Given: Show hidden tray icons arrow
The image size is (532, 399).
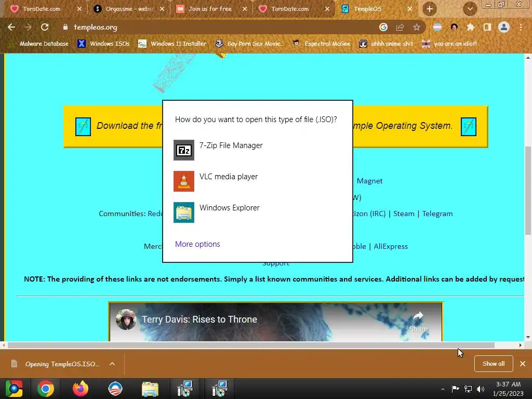Looking at the screenshot, I should click(443, 389).
